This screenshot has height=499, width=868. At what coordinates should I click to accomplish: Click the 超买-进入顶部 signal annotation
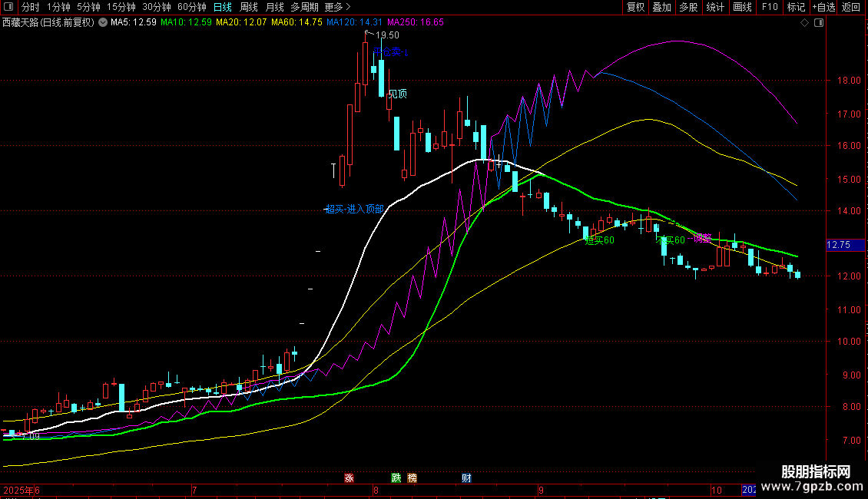coord(354,209)
